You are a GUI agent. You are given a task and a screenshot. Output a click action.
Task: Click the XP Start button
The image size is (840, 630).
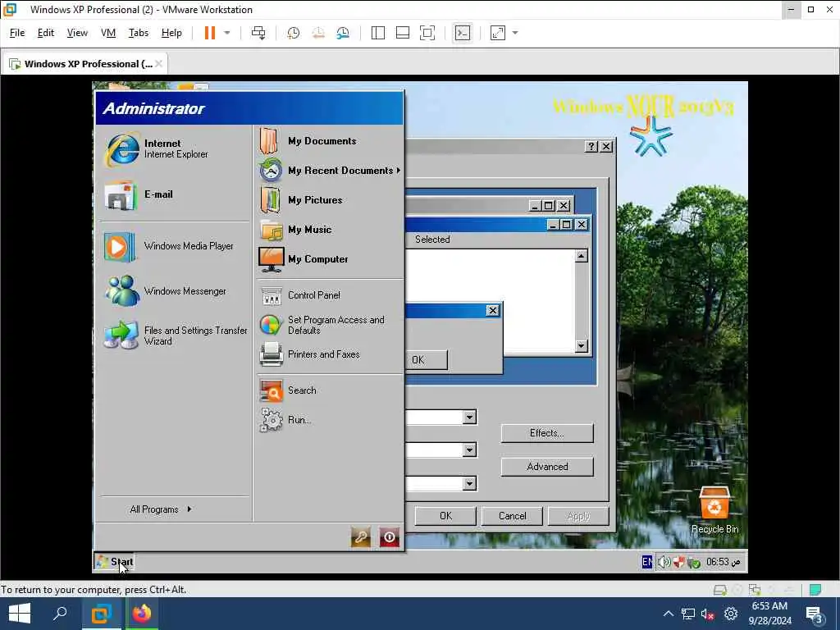pos(114,562)
